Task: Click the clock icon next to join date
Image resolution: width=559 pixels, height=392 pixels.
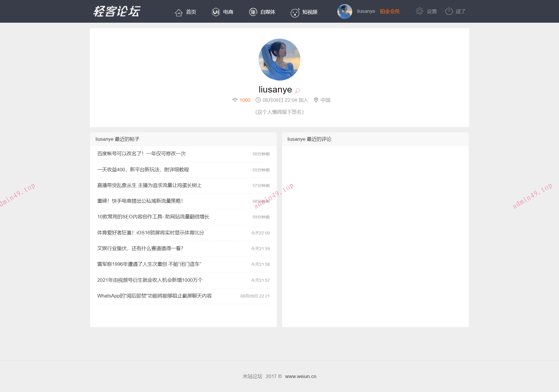Action: [x=258, y=100]
